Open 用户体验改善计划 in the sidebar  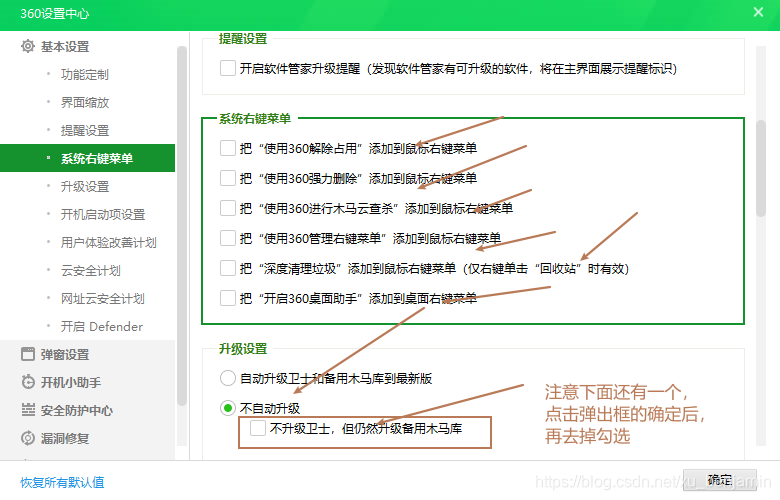(x=108, y=242)
